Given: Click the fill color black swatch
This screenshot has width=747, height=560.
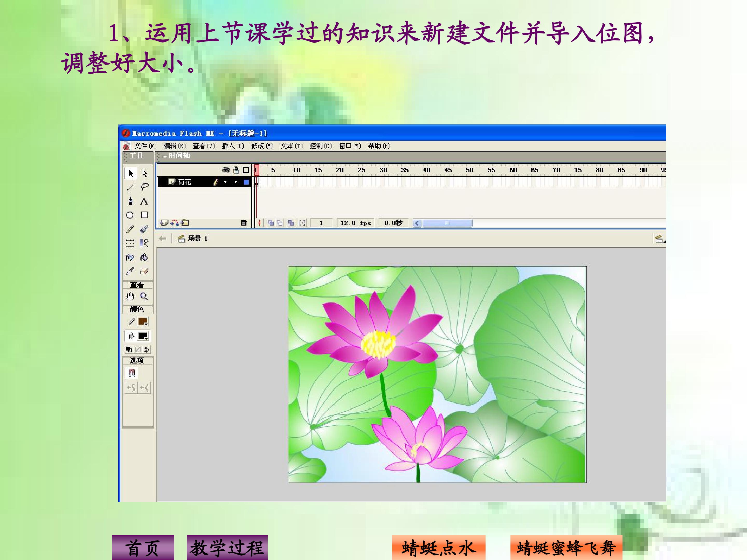Looking at the screenshot, I should [143, 336].
